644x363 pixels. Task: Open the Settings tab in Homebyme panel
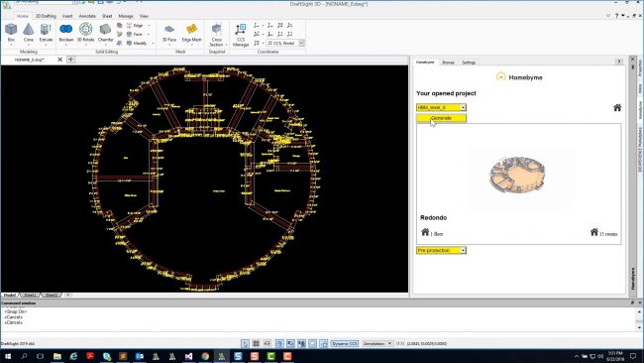(469, 62)
